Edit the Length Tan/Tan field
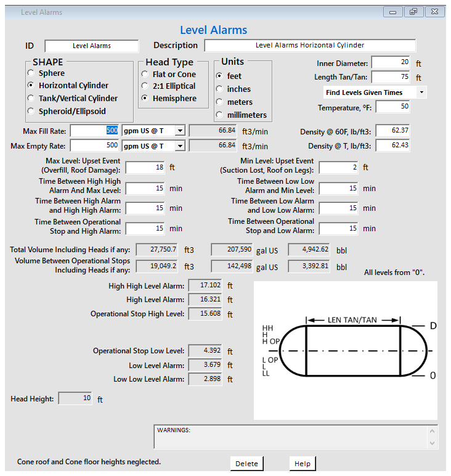451x476 pixels. click(x=391, y=77)
